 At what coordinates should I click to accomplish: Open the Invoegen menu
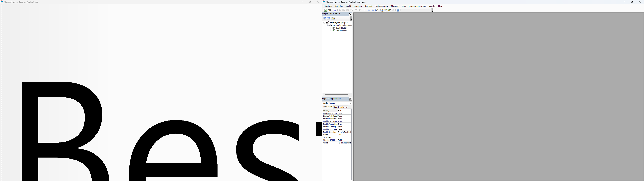358,6
